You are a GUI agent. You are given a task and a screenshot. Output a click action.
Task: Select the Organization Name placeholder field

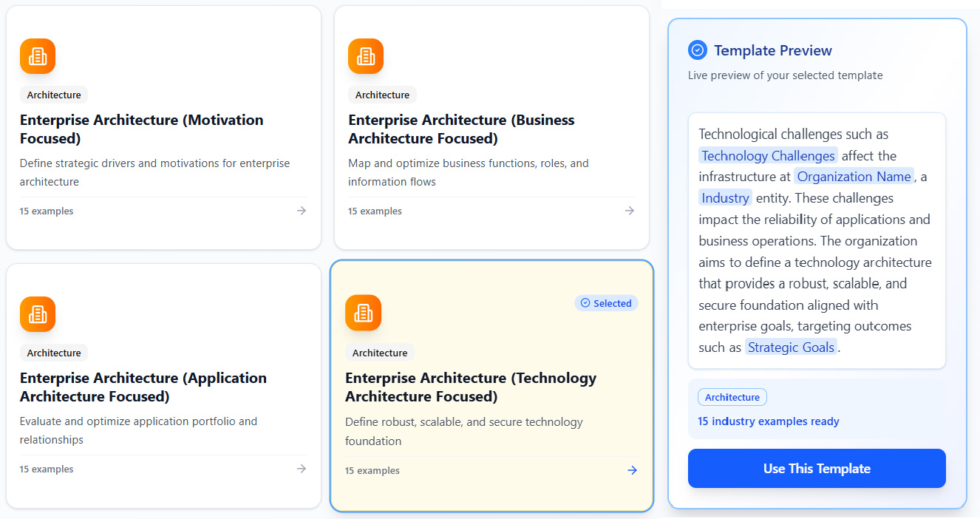pos(854,177)
